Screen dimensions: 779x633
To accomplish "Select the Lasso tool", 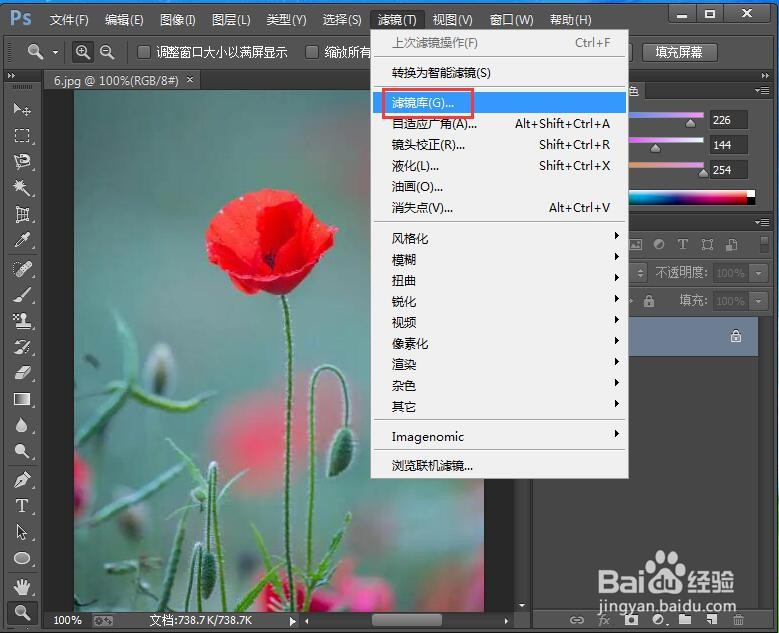I will pyautogui.click(x=22, y=161).
